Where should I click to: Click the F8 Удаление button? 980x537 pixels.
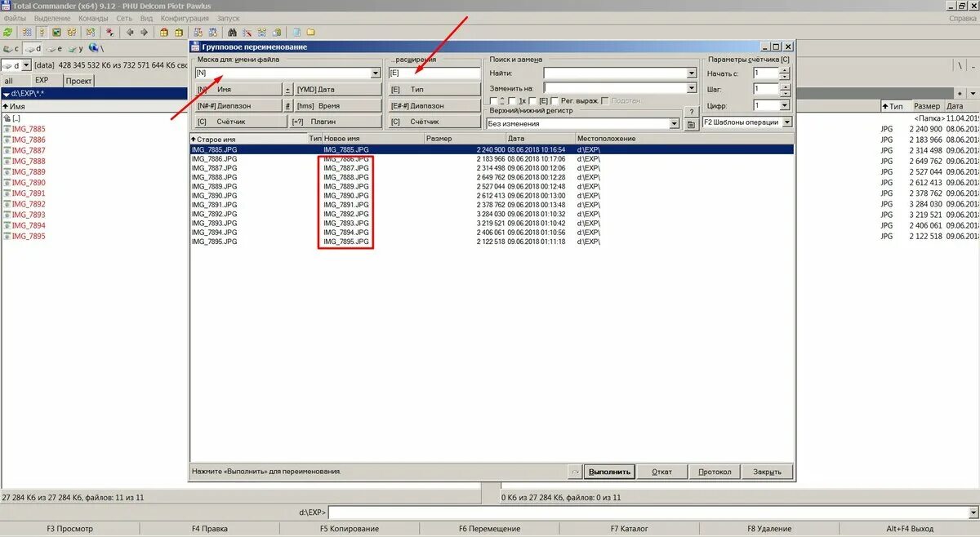click(769, 529)
